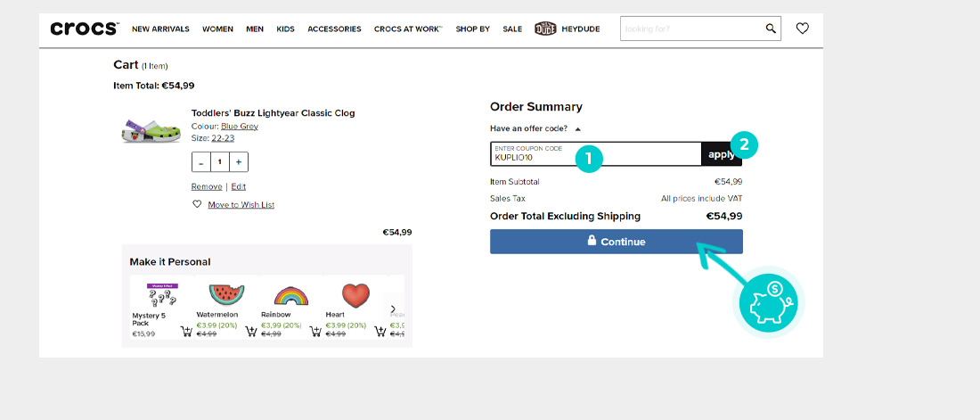This screenshot has height=420, width=980.
Task: Click the search magnifier icon
Action: 771,29
